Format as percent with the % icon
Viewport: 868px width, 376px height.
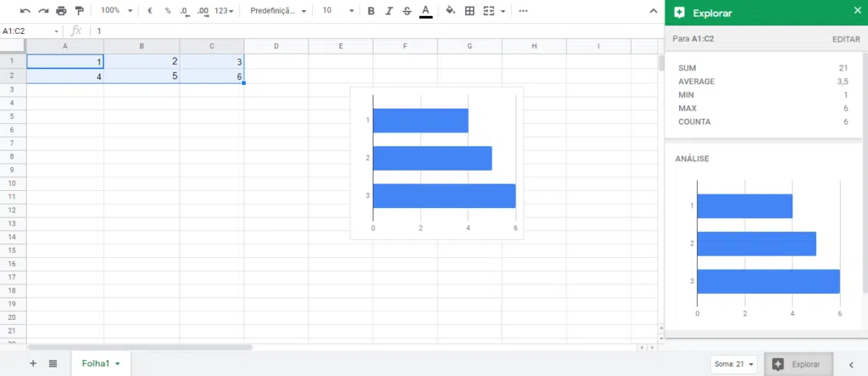pos(168,10)
